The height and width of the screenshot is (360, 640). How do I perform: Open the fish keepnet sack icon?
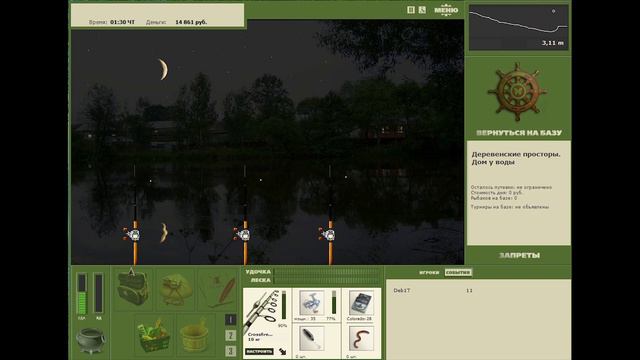pyautogui.click(x=176, y=290)
